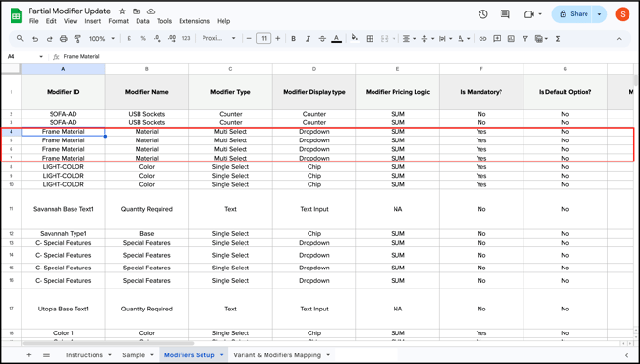Open the Format menu
Screen dimensions: 640x364
pyautogui.click(x=118, y=21)
